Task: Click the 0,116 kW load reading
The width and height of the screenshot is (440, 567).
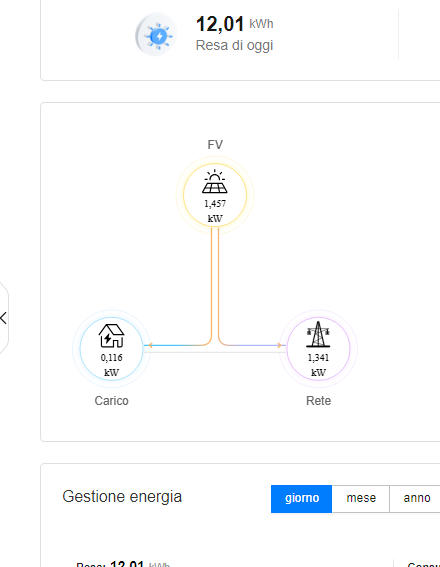Action: (111, 365)
